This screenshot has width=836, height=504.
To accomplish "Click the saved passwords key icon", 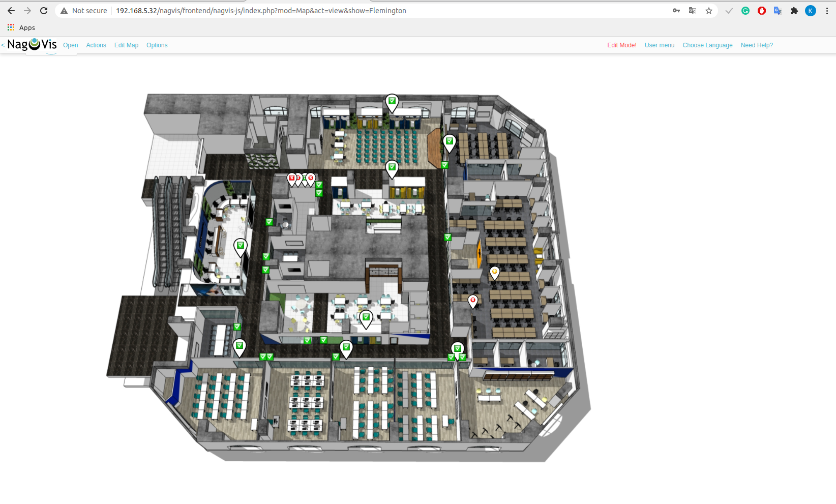I will tap(676, 11).
